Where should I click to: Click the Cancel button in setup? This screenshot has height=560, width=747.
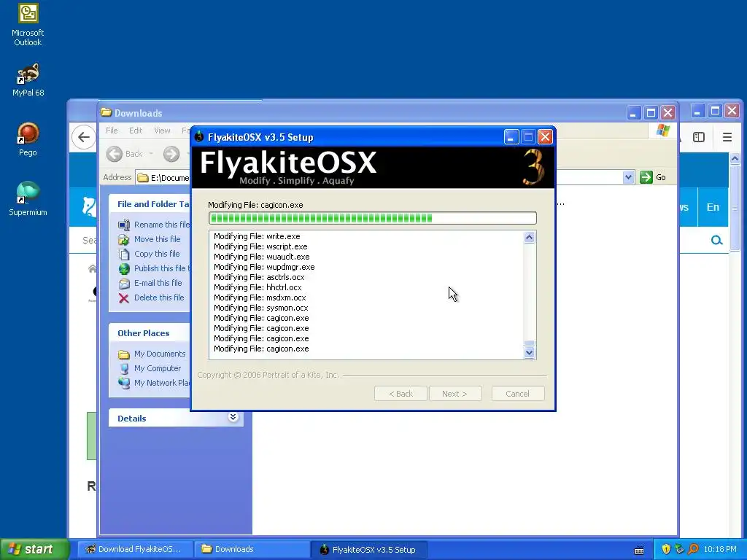518,394
